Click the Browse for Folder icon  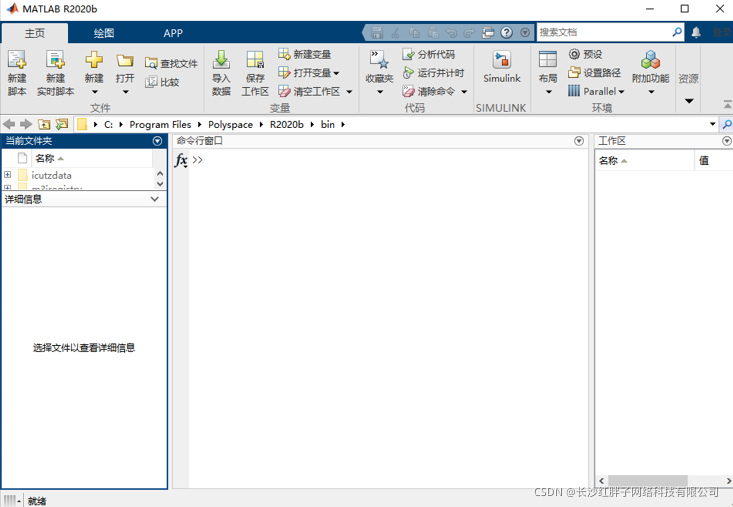click(x=62, y=124)
